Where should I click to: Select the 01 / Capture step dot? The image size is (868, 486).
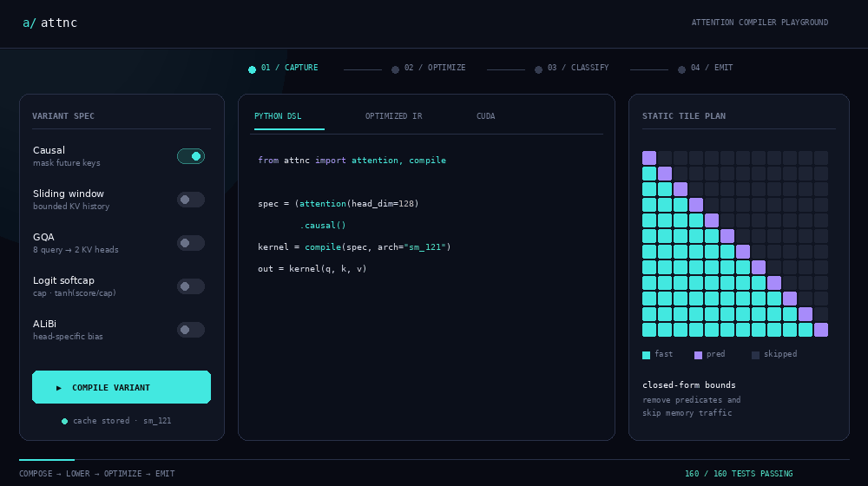(252, 69)
